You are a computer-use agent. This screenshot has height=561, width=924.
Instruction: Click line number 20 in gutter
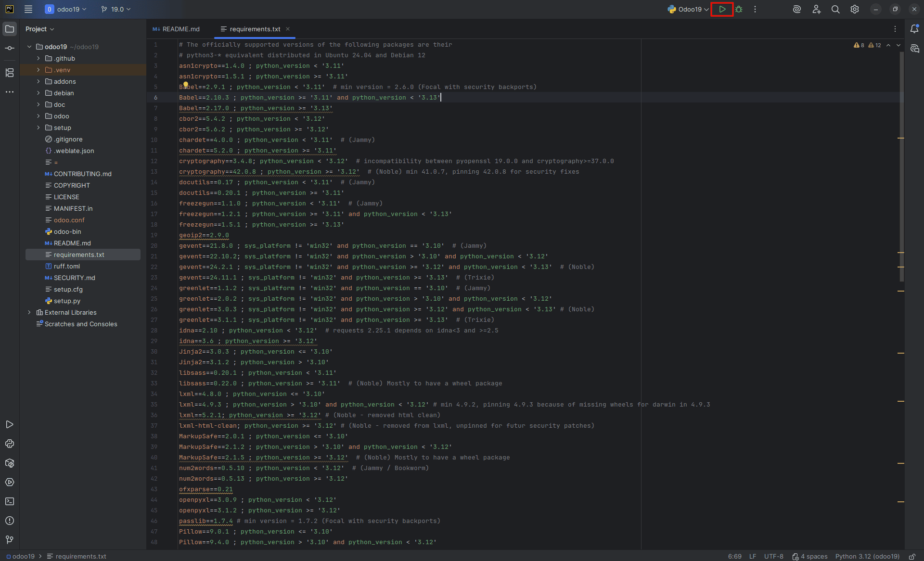[x=154, y=246]
